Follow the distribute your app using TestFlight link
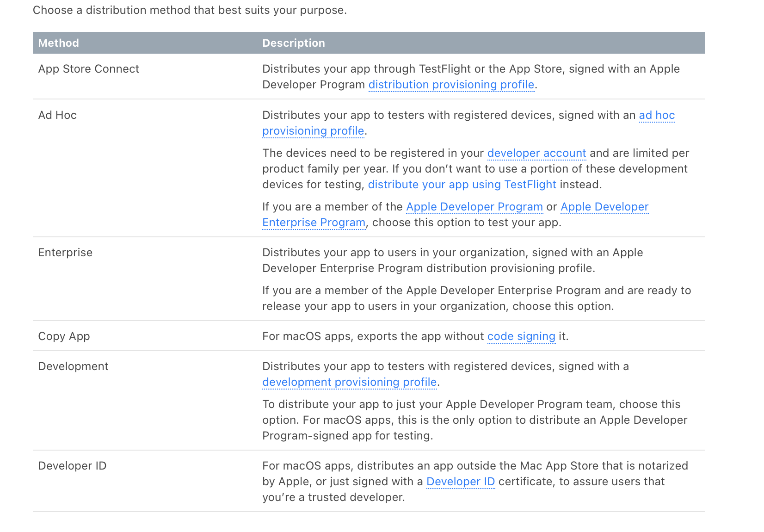 click(462, 185)
